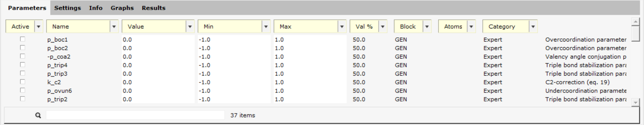Focus the parameter search field
The width and height of the screenshot is (644, 125).
[x=135, y=115]
